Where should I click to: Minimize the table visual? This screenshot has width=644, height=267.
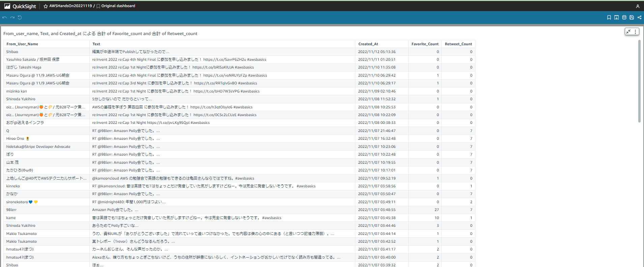[628, 31]
